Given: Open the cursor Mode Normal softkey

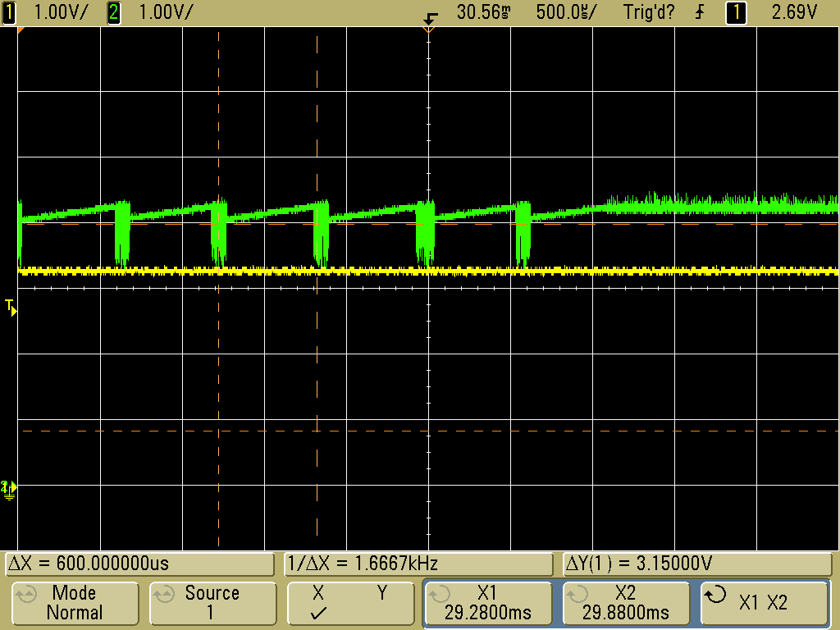Looking at the screenshot, I should click(75, 603).
